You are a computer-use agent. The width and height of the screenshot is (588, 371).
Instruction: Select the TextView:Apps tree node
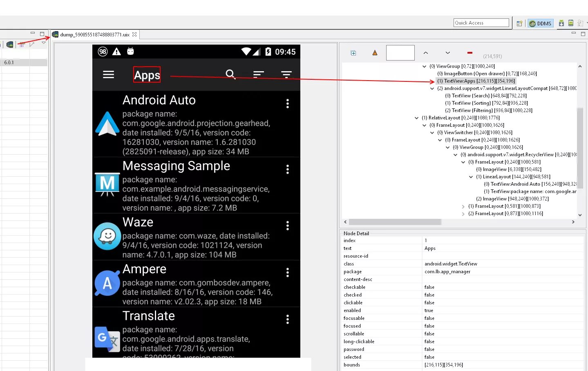[476, 81]
